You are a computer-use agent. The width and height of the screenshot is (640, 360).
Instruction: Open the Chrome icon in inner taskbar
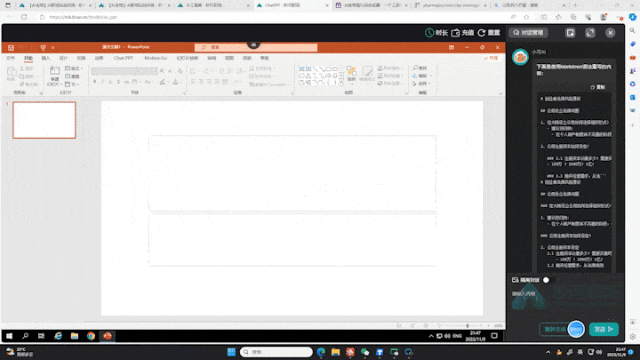pyautogui.click(x=91, y=336)
